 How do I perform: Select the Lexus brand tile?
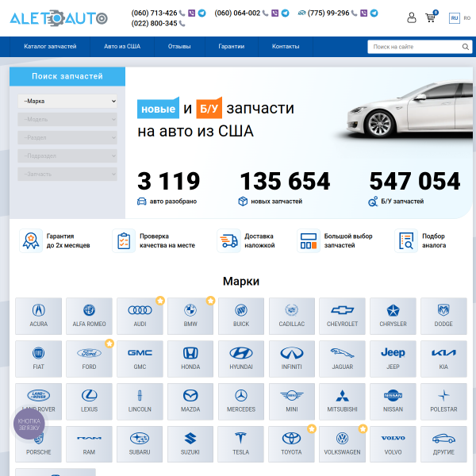[89, 401]
